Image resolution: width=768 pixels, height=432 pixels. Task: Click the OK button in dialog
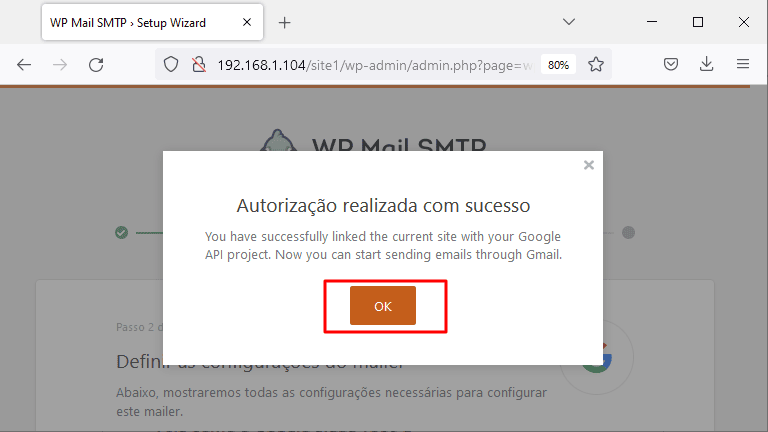[x=383, y=306]
